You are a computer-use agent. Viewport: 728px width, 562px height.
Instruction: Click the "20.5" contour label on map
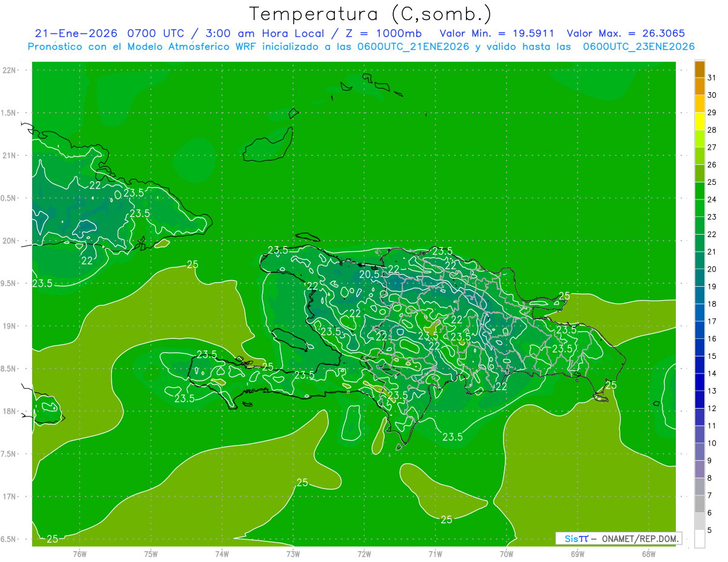369,274
